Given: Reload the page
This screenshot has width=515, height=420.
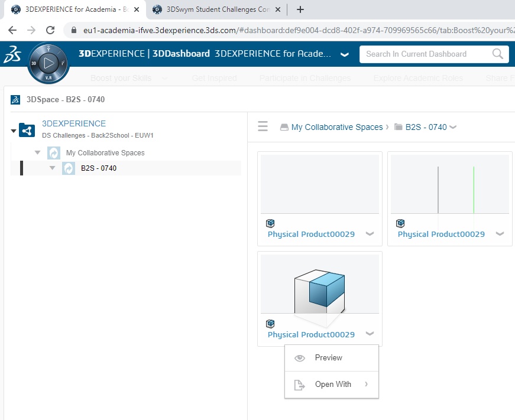Looking at the screenshot, I should (x=50, y=30).
